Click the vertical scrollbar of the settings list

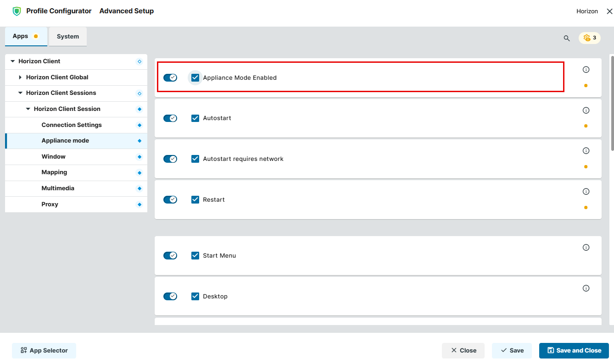click(612, 104)
